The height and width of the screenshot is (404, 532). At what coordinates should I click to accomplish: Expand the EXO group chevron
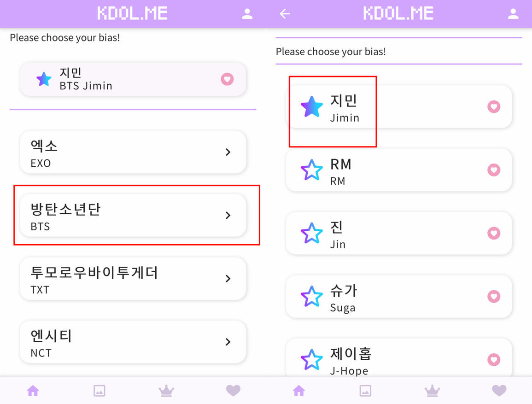click(x=228, y=152)
